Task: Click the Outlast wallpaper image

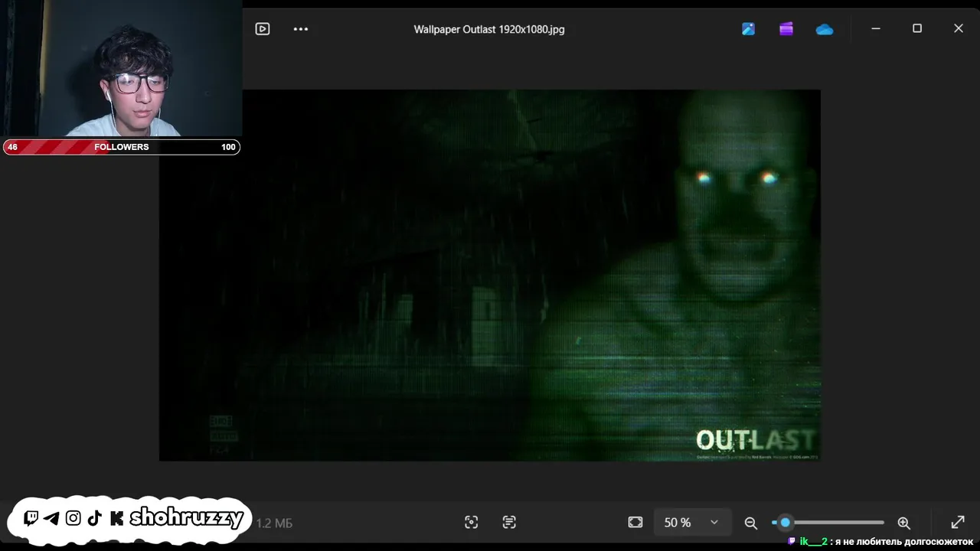Action: [x=490, y=275]
